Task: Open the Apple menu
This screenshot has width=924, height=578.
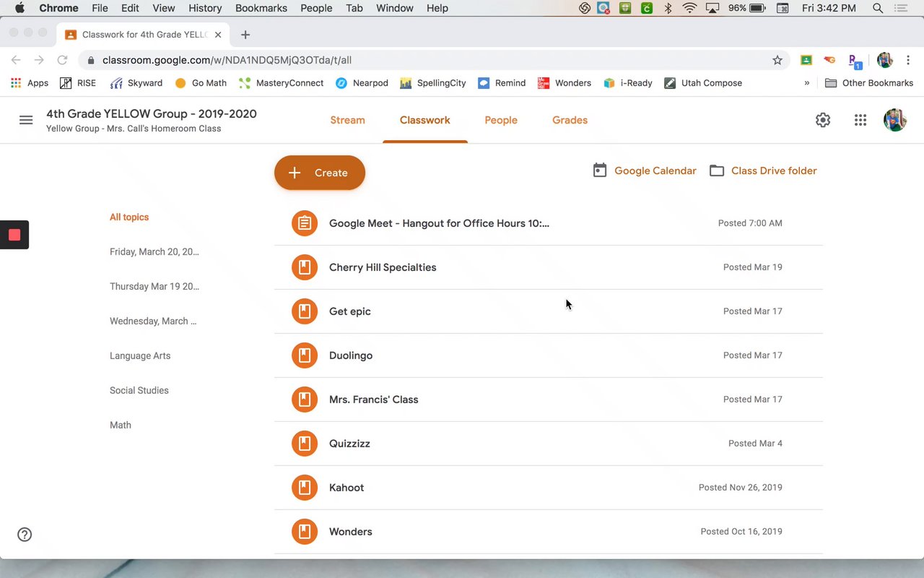Action: 19,8
